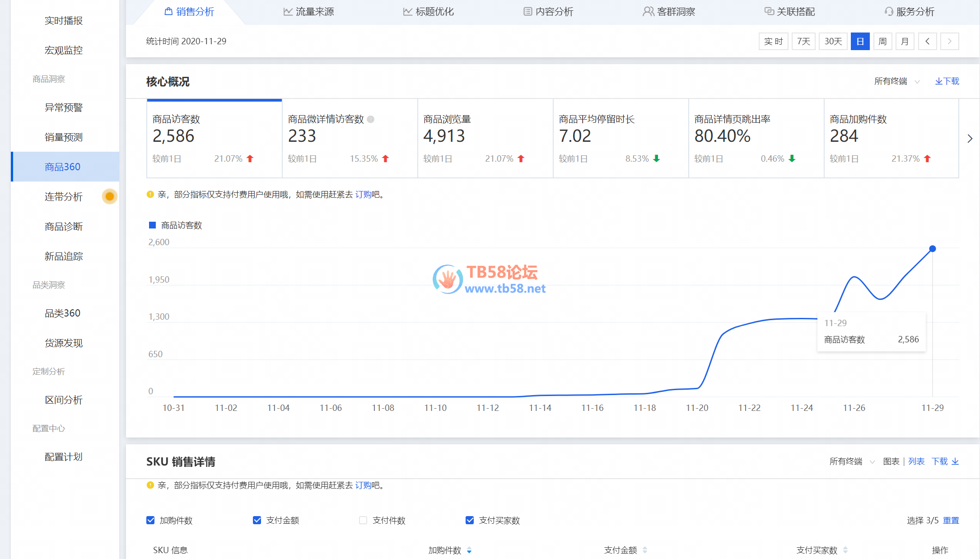The image size is (980, 559).
Task: Click the blue 商品访客数 legend swatch
Action: click(x=153, y=225)
